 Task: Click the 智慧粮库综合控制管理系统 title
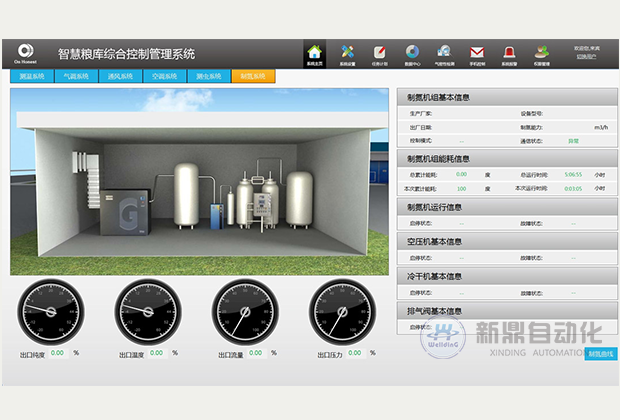(126, 54)
